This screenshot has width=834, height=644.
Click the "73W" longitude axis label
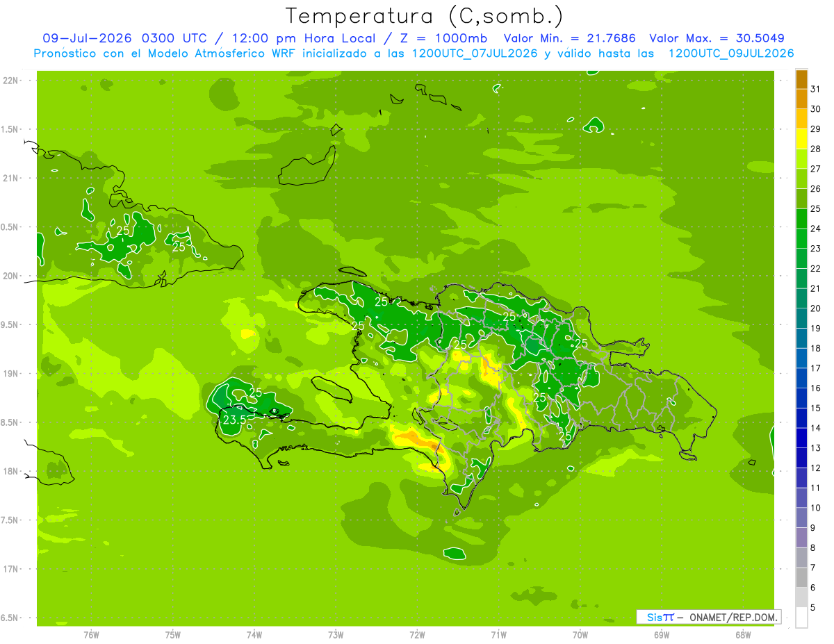(x=336, y=635)
